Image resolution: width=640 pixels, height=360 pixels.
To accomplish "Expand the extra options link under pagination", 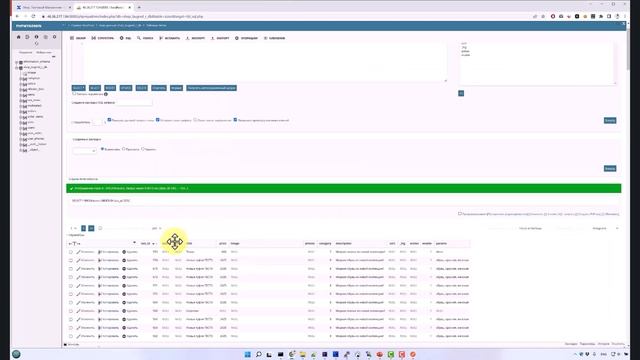I will 76,235.
